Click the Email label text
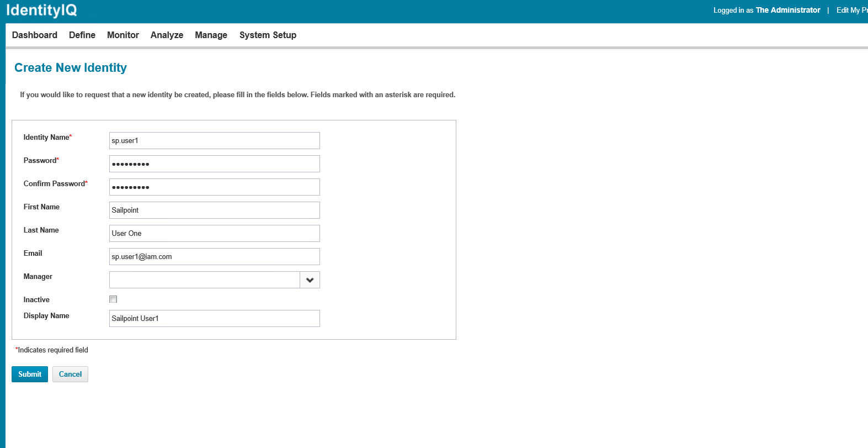The image size is (868, 448). click(33, 253)
